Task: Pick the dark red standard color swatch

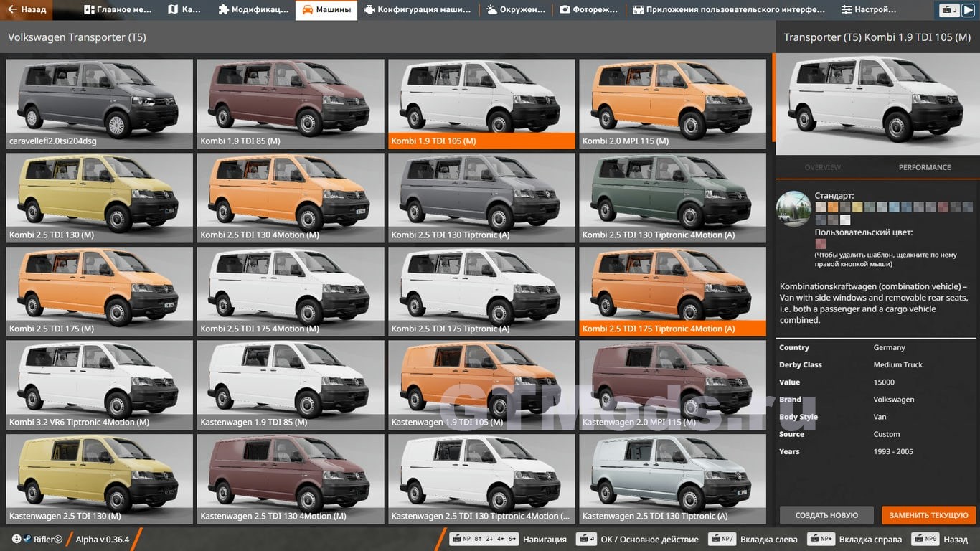Action: click(x=943, y=207)
